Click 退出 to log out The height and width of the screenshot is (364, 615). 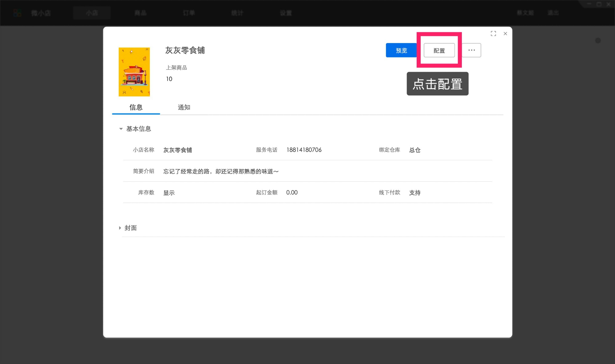pos(553,13)
